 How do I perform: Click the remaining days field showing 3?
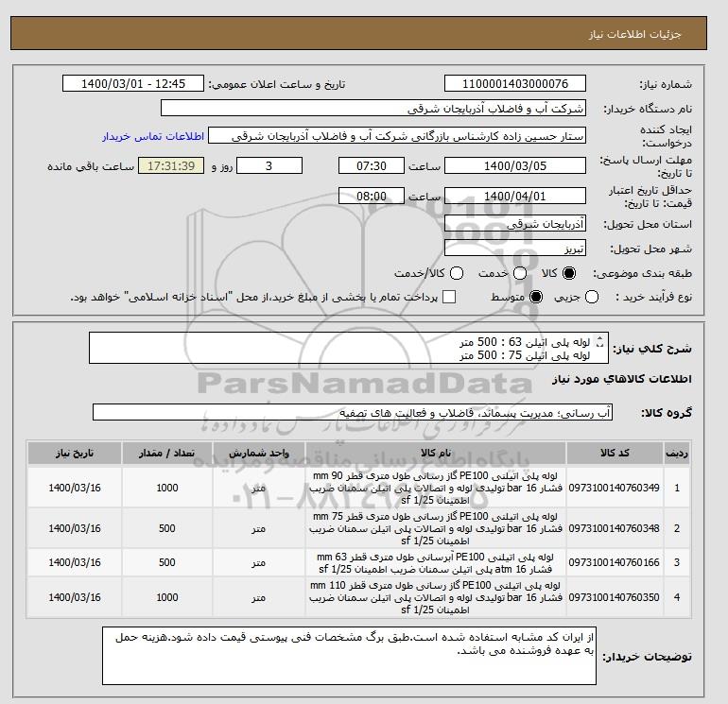269,165
